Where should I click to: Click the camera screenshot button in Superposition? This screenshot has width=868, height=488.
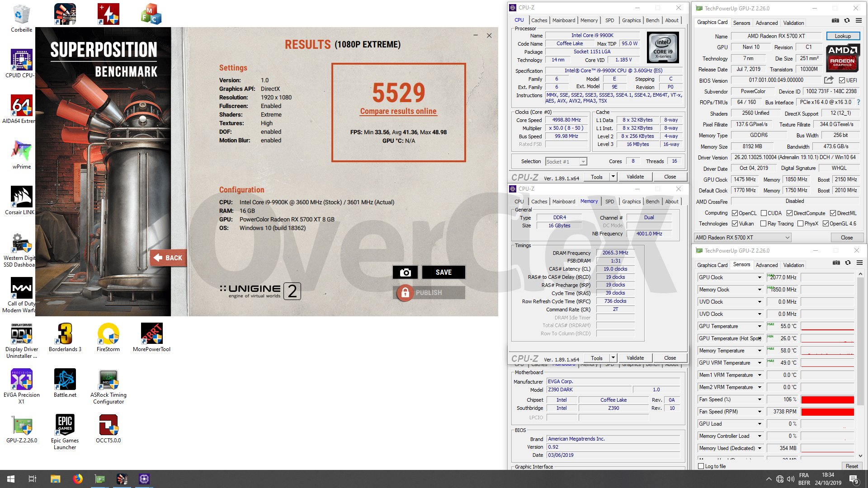pyautogui.click(x=405, y=272)
